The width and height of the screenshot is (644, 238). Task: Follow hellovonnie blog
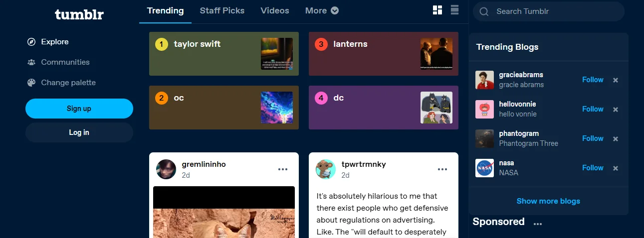(x=593, y=109)
